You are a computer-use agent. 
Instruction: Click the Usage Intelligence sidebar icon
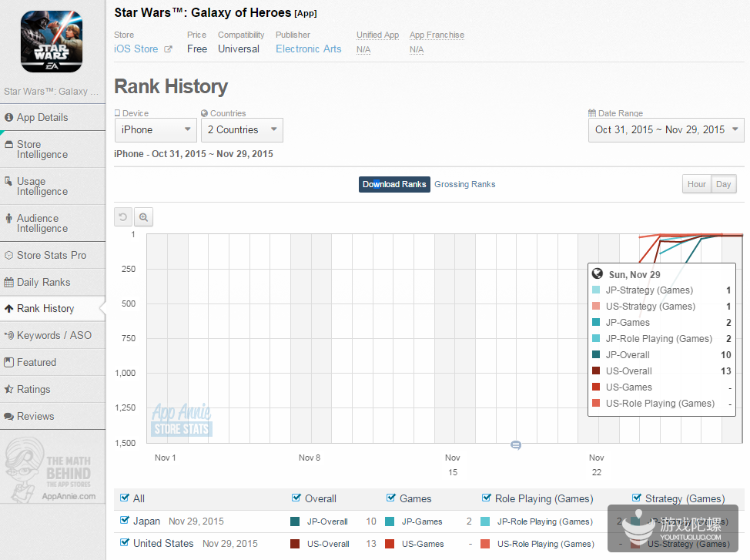(x=8, y=181)
